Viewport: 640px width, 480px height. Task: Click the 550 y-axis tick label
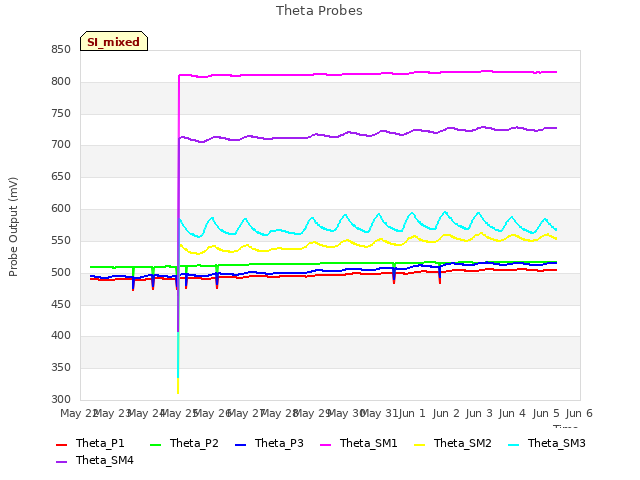tap(61, 240)
